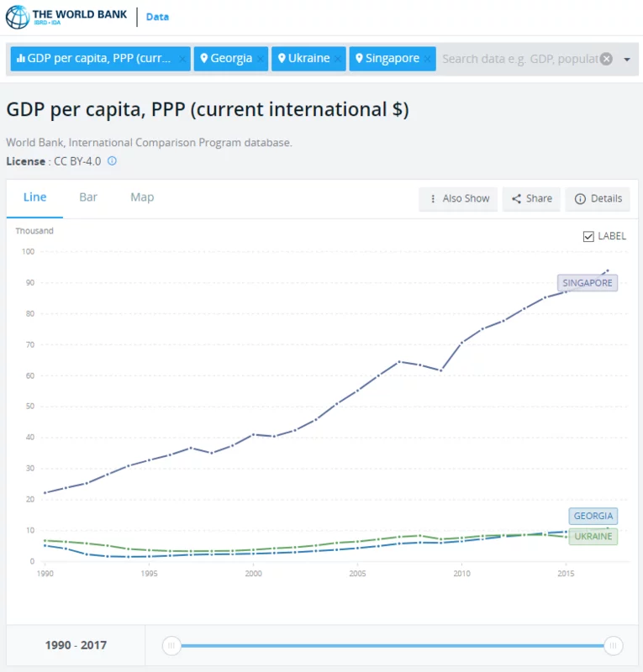Select the Line chart tab

point(34,197)
